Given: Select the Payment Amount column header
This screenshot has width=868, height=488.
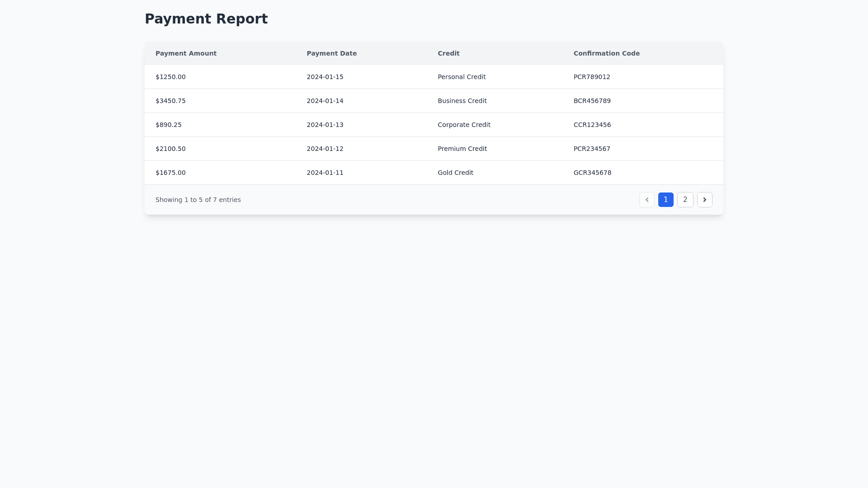Looking at the screenshot, I should (x=186, y=53).
